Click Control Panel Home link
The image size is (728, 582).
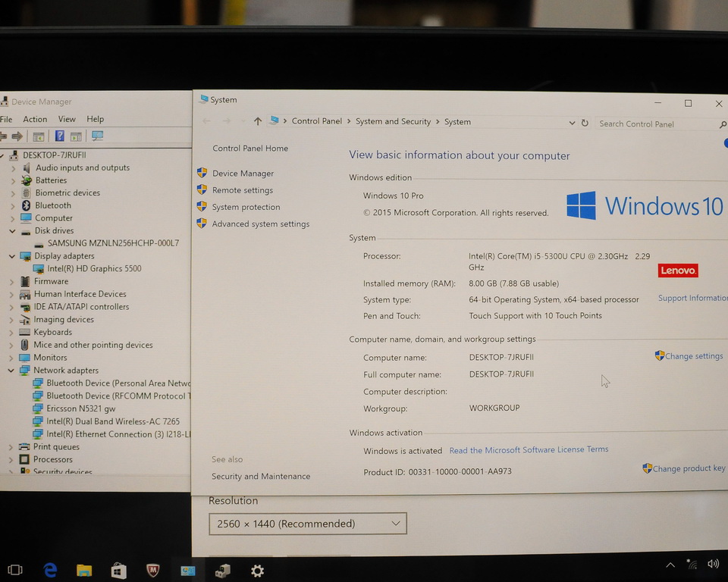coord(250,148)
